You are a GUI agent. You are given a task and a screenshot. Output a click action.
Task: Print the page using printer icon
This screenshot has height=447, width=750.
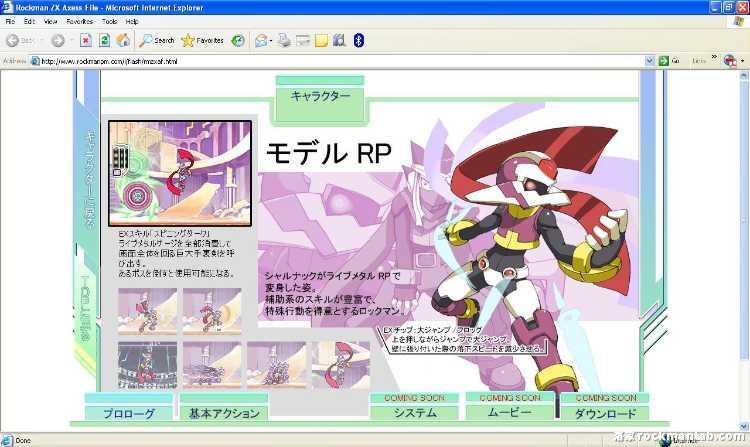pos(284,41)
